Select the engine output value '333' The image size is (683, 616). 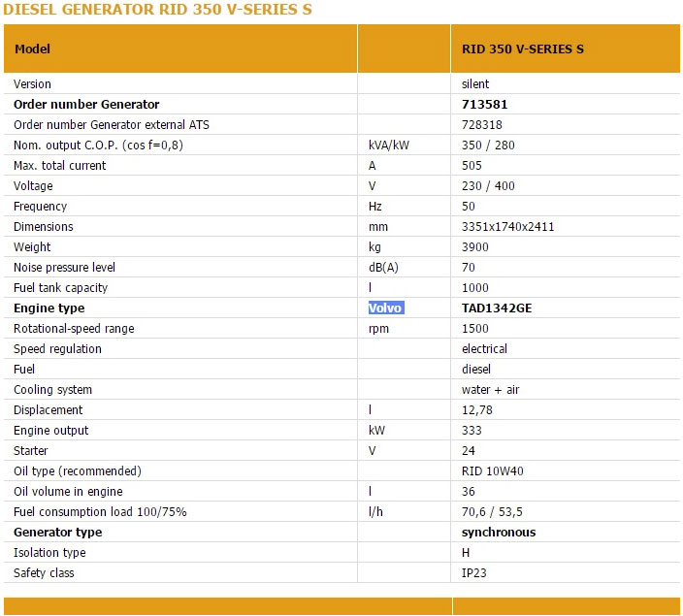[472, 431]
